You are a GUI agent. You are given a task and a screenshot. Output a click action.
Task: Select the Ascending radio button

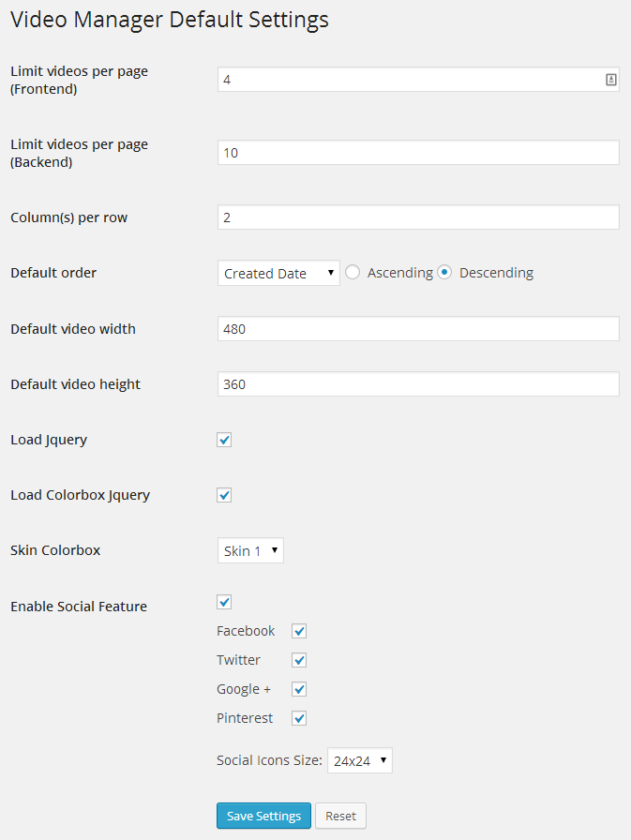tap(353, 272)
